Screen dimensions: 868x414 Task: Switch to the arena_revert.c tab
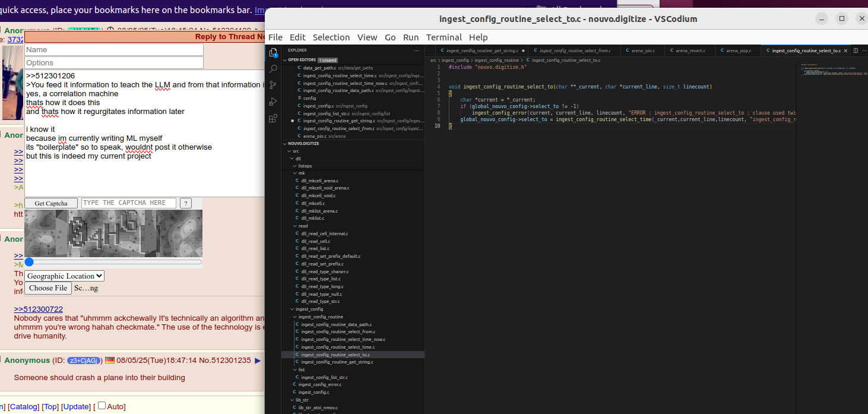[x=690, y=50]
